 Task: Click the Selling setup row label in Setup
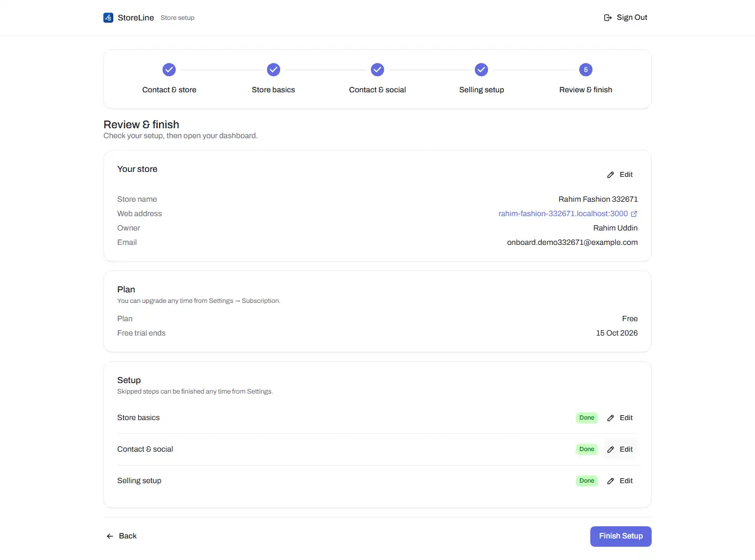pos(139,481)
